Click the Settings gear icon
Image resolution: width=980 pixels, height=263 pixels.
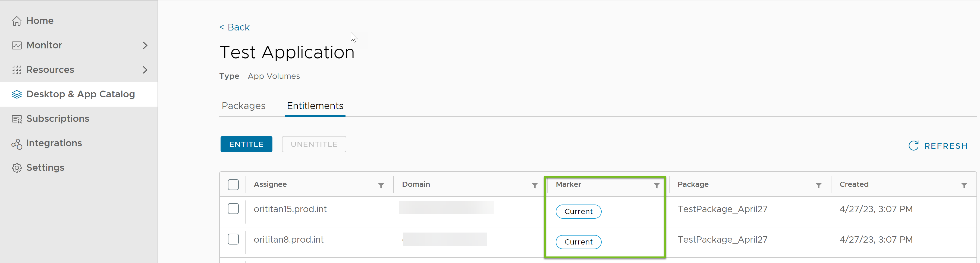coord(17,168)
